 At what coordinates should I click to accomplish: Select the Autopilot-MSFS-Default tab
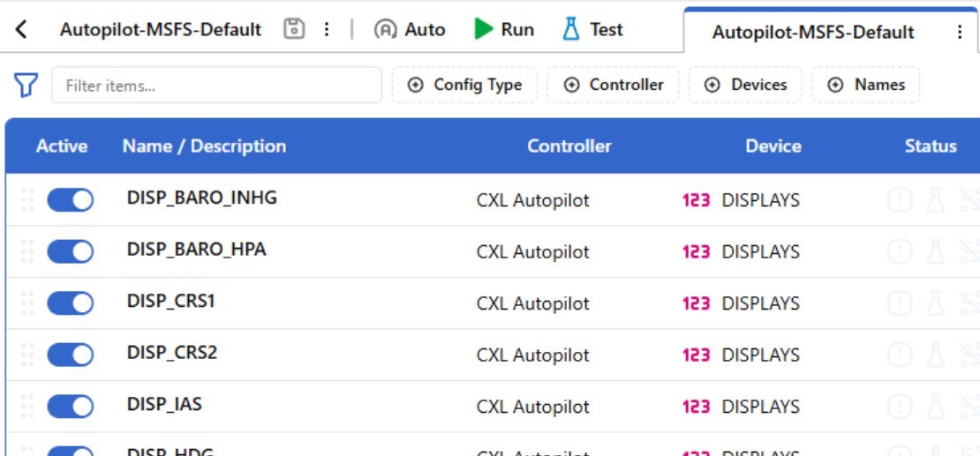tap(812, 32)
